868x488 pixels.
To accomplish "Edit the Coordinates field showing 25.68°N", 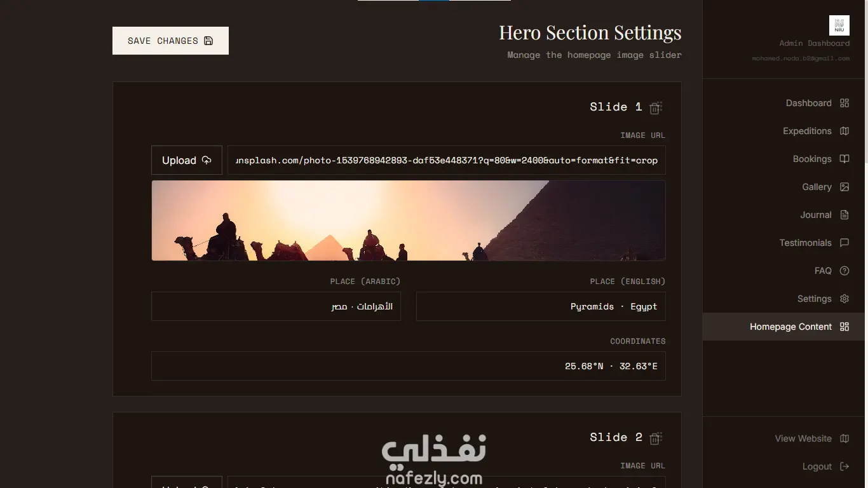I will click(409, 366).
